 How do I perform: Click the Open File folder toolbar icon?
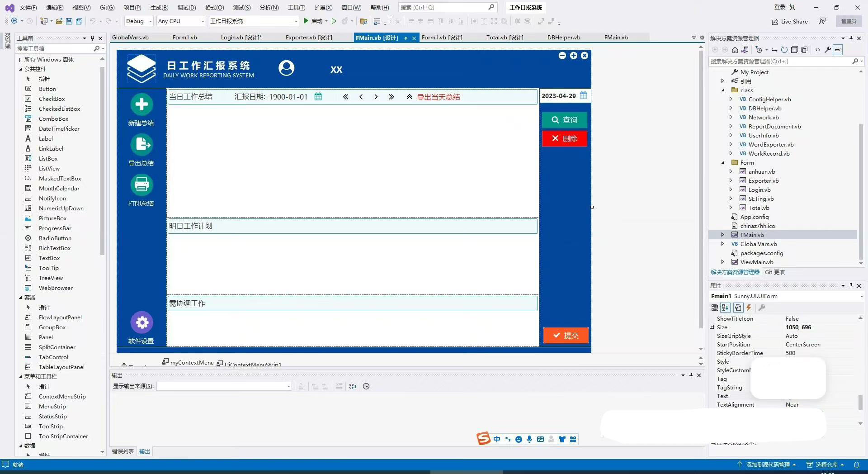coord(59,21)
